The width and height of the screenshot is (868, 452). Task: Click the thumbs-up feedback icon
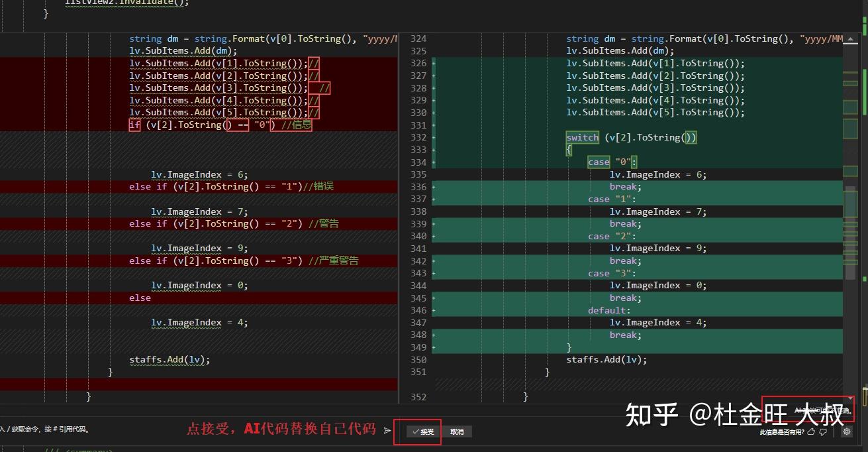coord(812,432)
